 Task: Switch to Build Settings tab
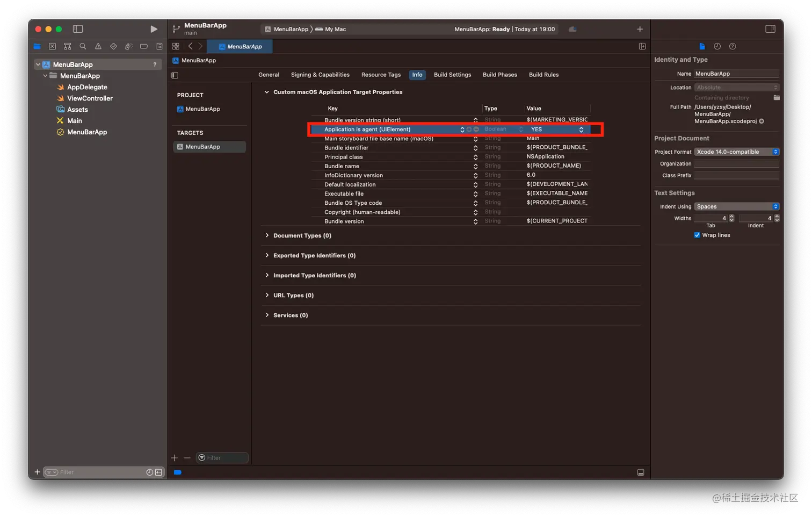[452, 75]
